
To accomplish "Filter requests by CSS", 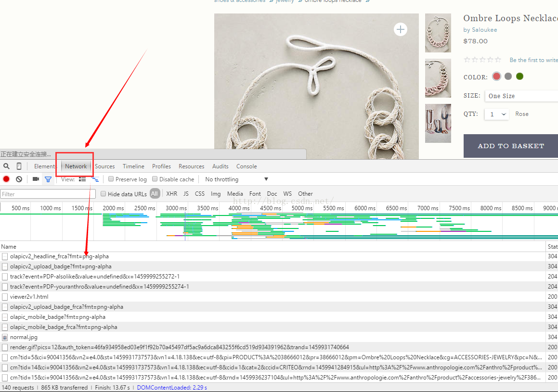I will pos(200,194).
